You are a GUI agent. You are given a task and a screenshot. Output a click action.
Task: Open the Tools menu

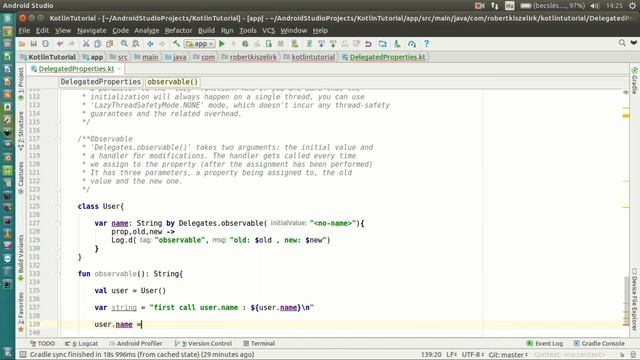point(247,31)
